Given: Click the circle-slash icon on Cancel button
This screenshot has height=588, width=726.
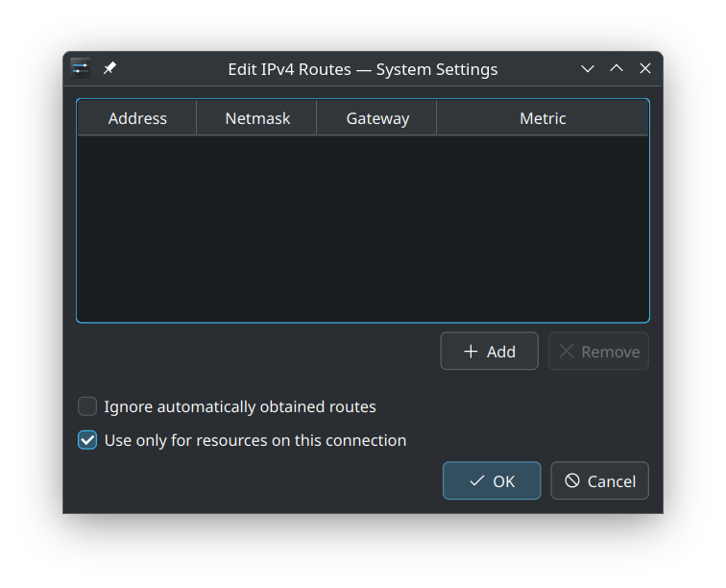Looking at the screenshot, I should (x=572, y=481).
